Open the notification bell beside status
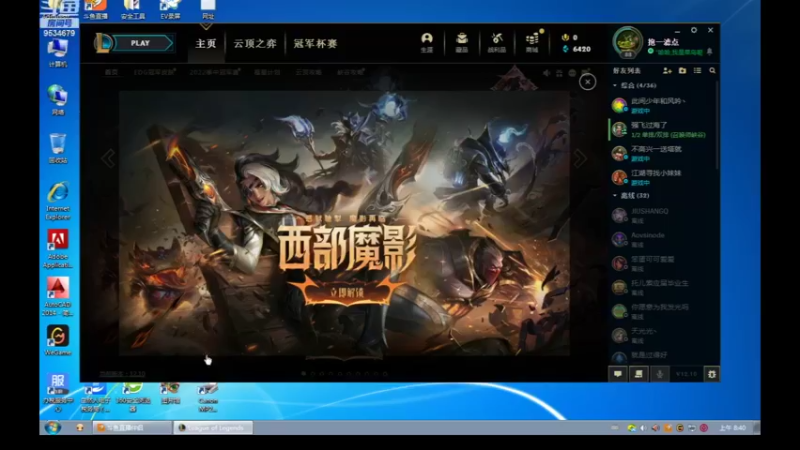This screenshot has width=800, height=450. click(710, 52)
